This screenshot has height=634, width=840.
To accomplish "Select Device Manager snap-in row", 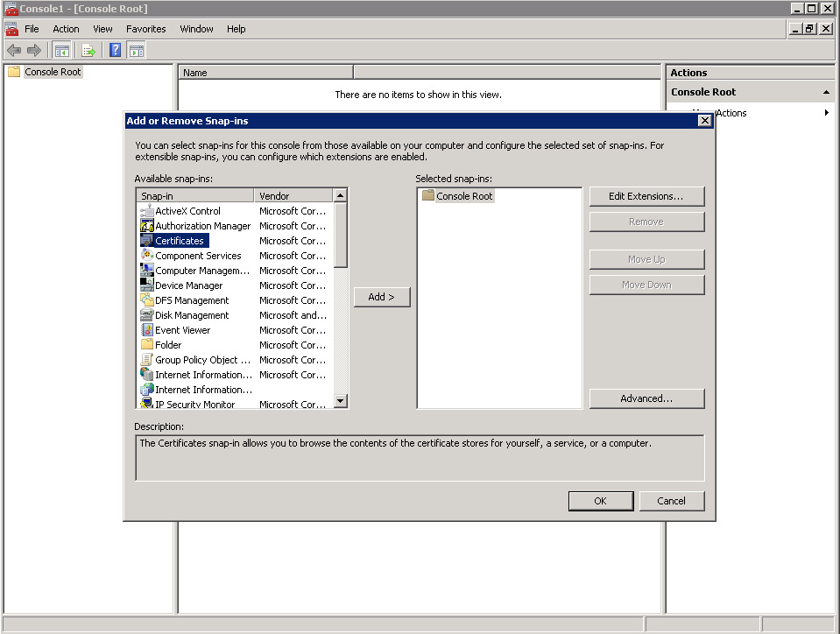I will [x=233, y=285].
